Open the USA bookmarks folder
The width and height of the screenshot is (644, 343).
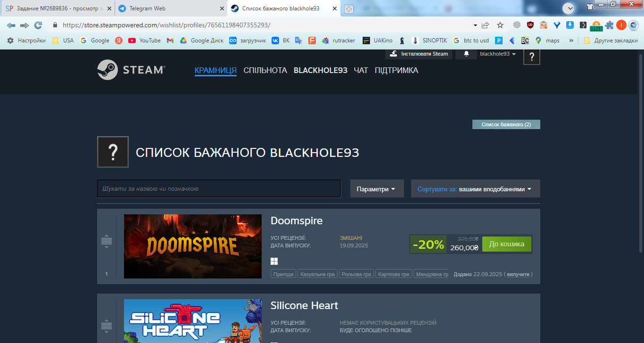63,41
